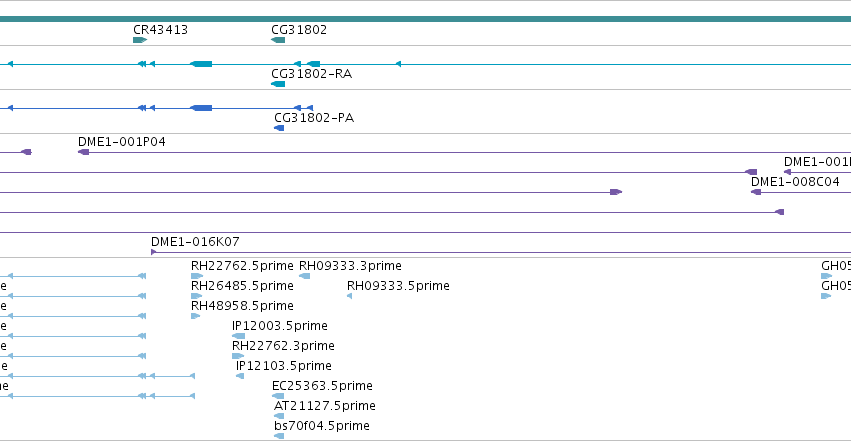This screenshot has height=441, width=851.
Task: Click the RH26485.5prime arrow glyph
Action: (196, 296)
